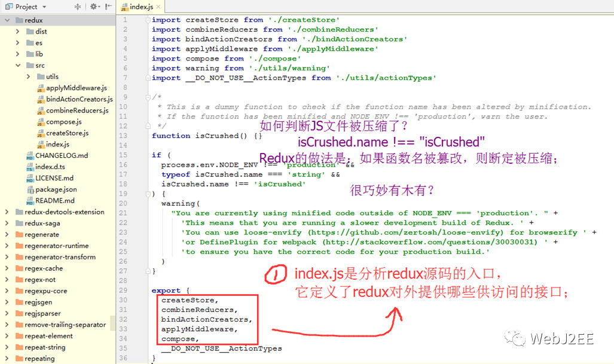Select the regex-not folder
614x364 pixels.
(x=40, y=280)
